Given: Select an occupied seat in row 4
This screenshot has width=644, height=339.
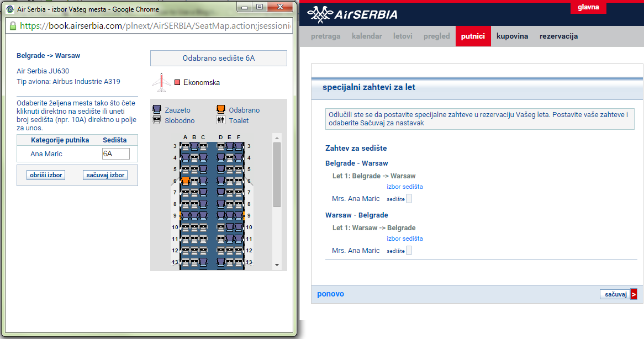Looking at the screenshot, I should point(185,158).
